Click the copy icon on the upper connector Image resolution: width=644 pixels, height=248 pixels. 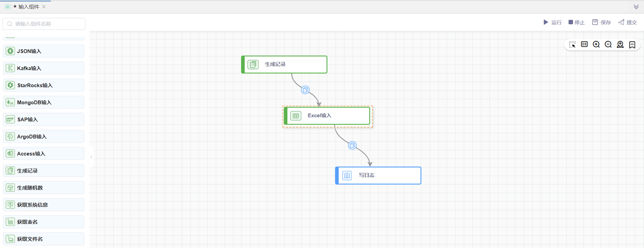pyautogui.click(x=305, y=90)
